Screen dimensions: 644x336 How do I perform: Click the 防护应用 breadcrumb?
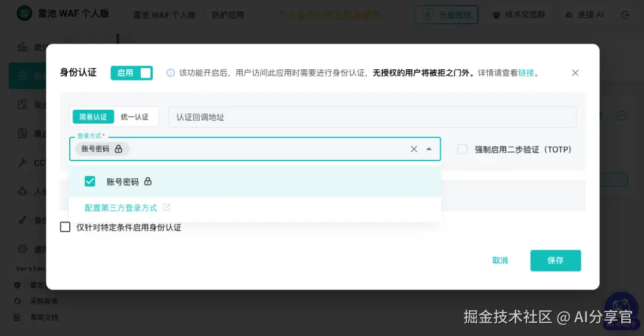(x=228, y=15)
